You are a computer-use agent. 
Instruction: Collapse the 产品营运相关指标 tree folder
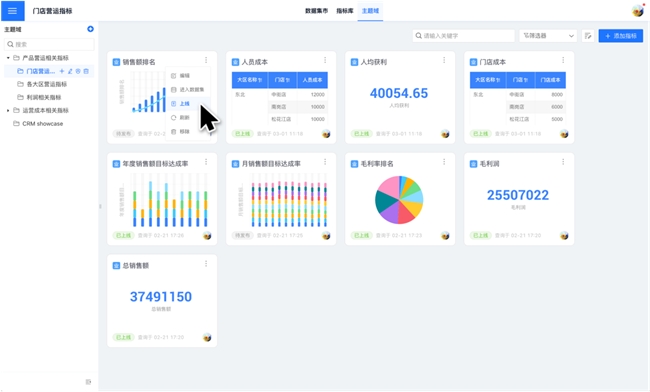click(8, 58)
